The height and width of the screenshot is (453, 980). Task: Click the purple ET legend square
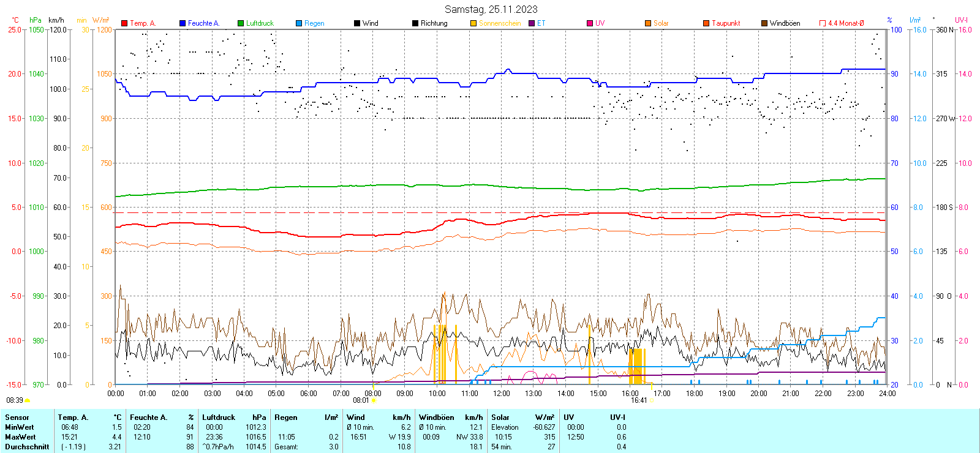coord(532,23)
